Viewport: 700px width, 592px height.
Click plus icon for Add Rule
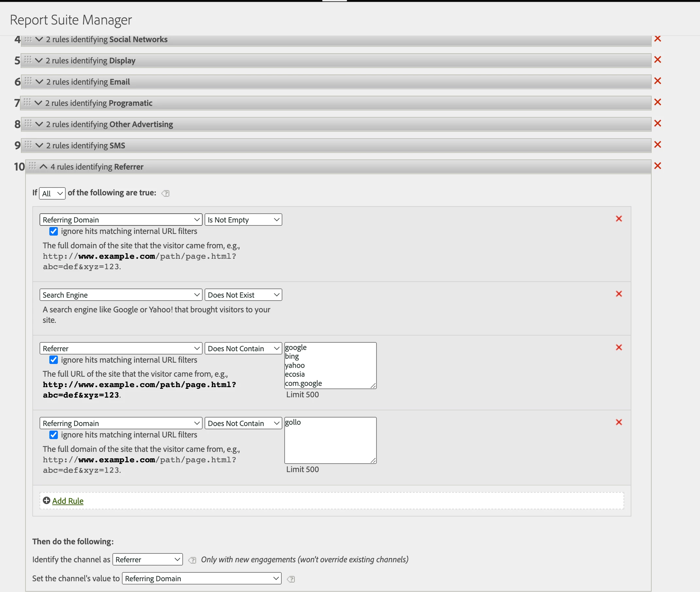47,501
